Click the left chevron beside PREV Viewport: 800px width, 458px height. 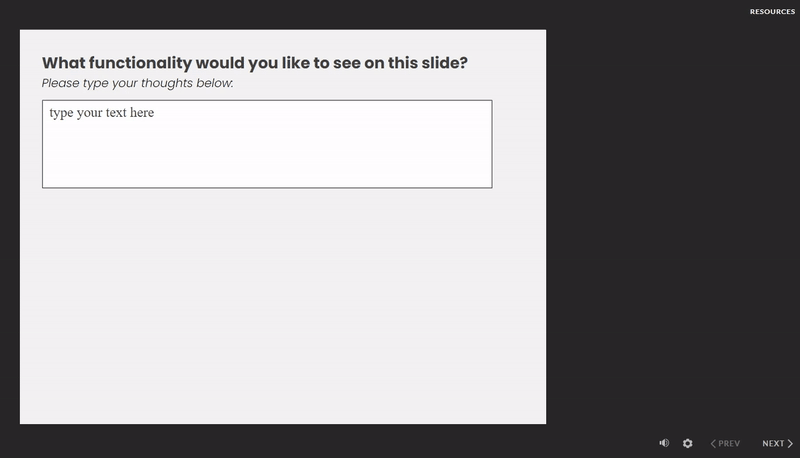pos(713,443)
